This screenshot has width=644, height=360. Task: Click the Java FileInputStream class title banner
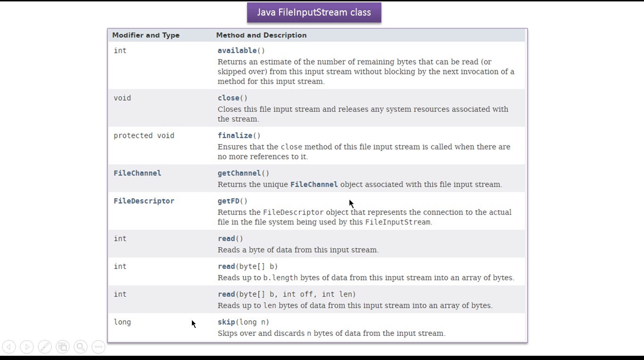tap(314, 12)
